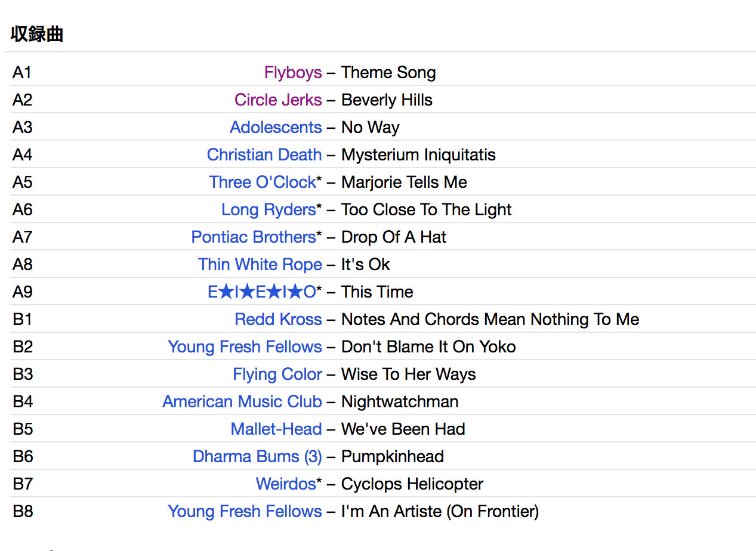Open Young Fresh Fellows link on B8
This screenshot has height=551, width=756.
coord(245,512)
